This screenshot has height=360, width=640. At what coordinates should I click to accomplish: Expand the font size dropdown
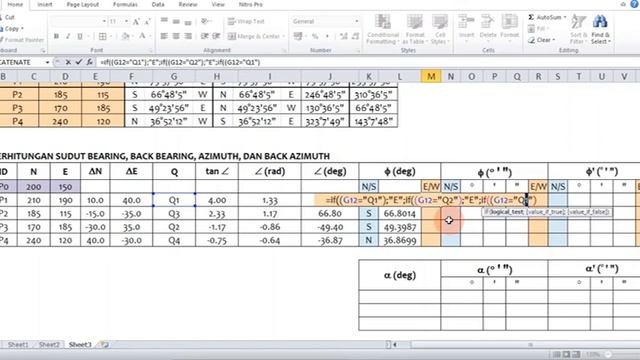click(127, 21)
